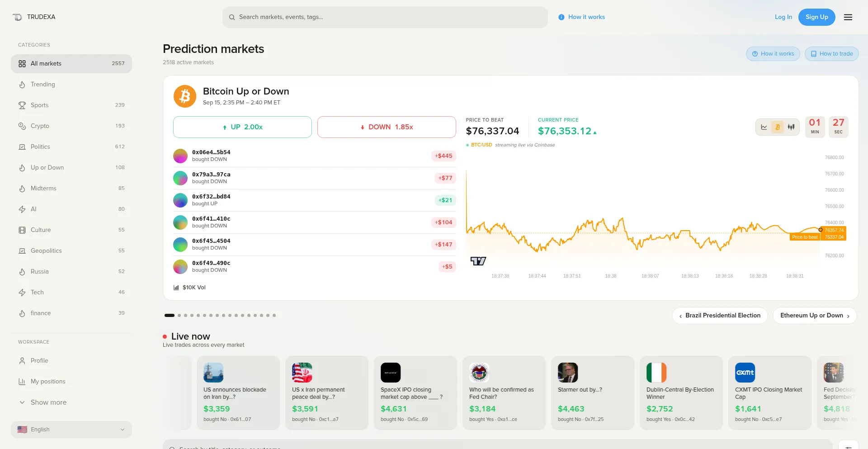This screenshot has width=868, height=449.
Task: Open the Bitcoin Up or Down market title
Action: pos(246,91)
